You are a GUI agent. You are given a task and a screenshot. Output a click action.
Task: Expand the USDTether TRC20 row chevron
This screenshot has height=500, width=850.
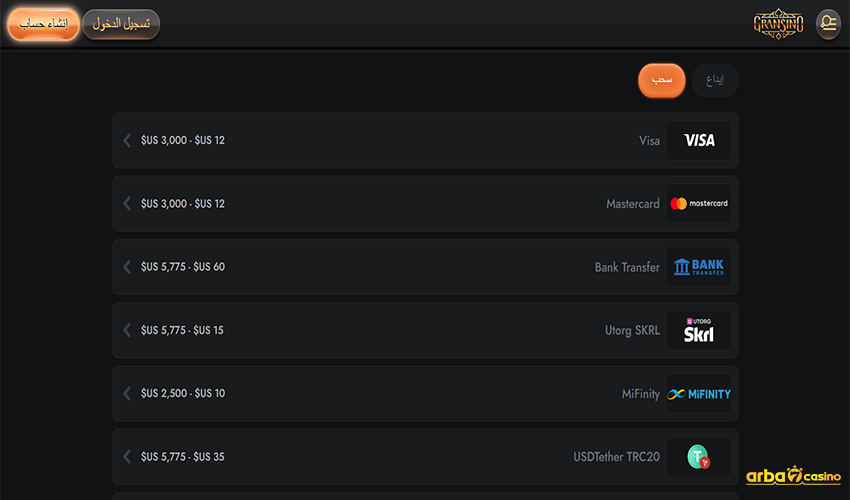tap(127, 457)
